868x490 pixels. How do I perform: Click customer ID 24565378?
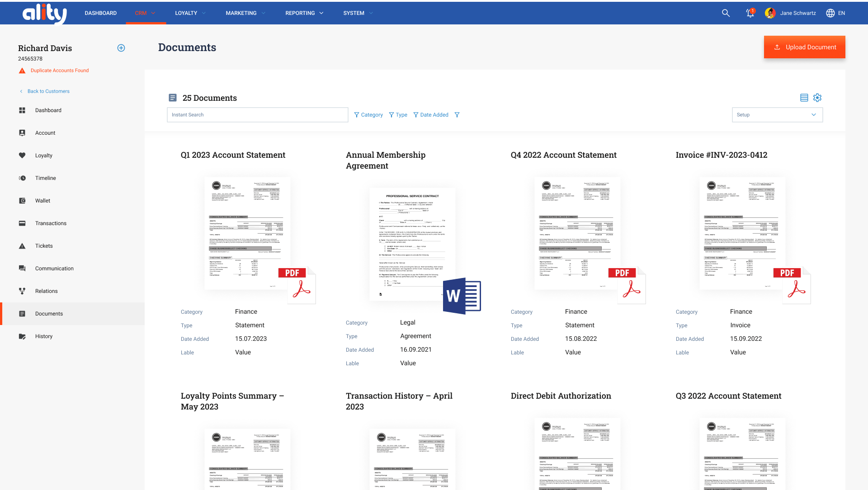click(30, 59)
